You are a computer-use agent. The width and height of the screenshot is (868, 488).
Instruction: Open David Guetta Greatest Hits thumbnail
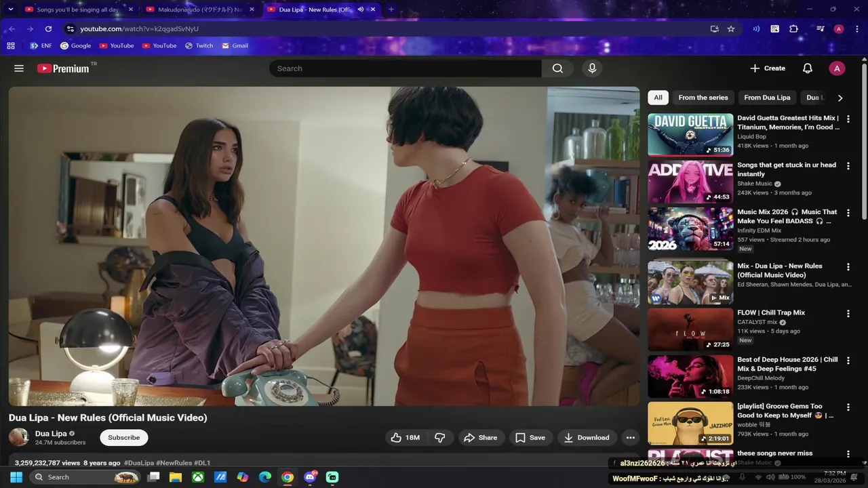pos(690,134)
